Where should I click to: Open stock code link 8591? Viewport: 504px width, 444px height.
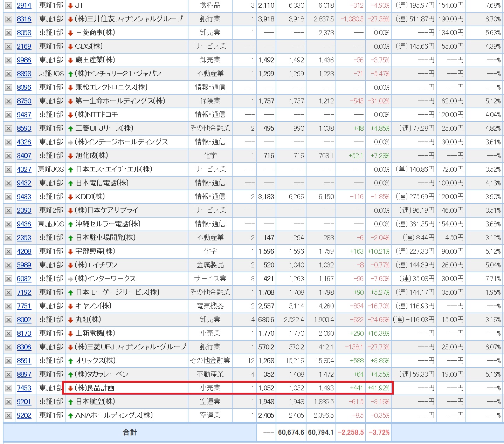[24, 361]
